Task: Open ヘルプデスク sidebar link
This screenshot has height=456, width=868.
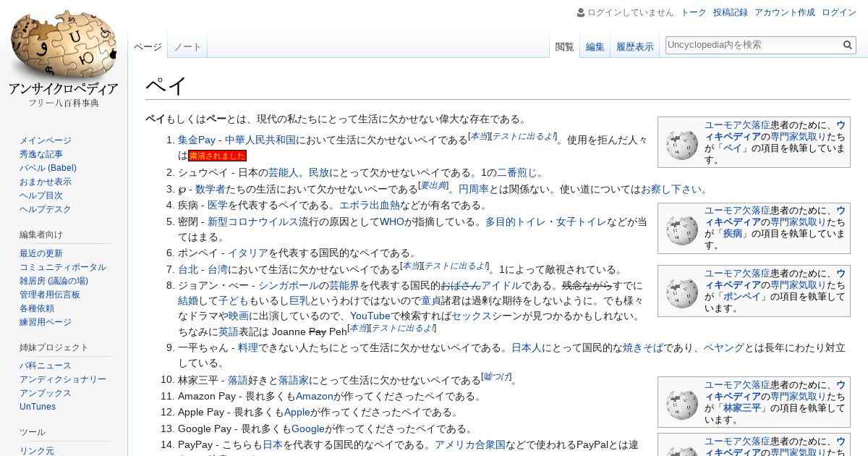Action: point(46,209)
